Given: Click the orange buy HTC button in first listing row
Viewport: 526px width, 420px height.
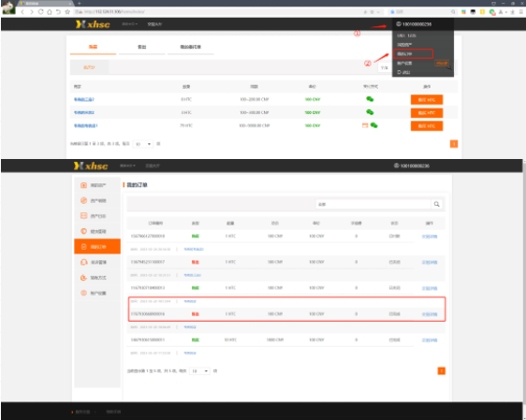Looking at the screenshot, I should [427, 99].
